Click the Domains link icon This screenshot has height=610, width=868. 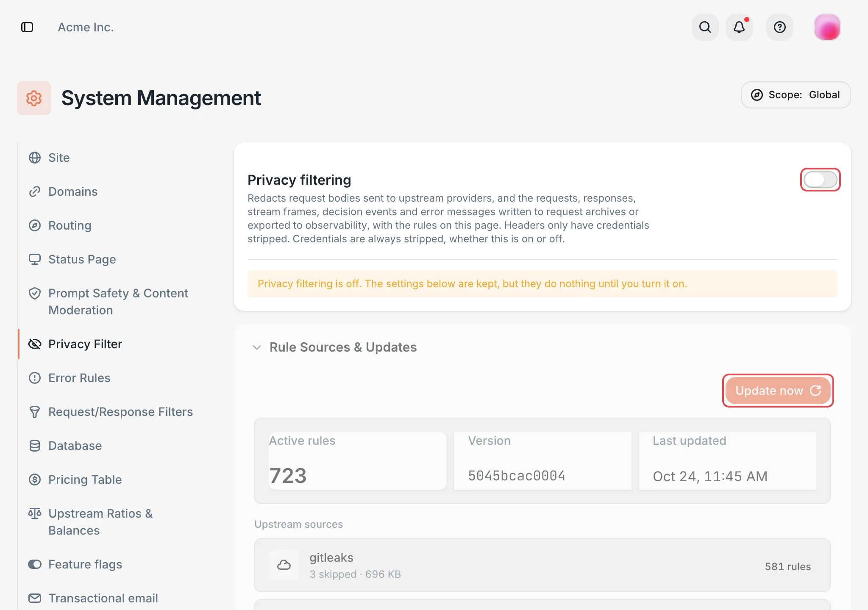pos(35,191)
